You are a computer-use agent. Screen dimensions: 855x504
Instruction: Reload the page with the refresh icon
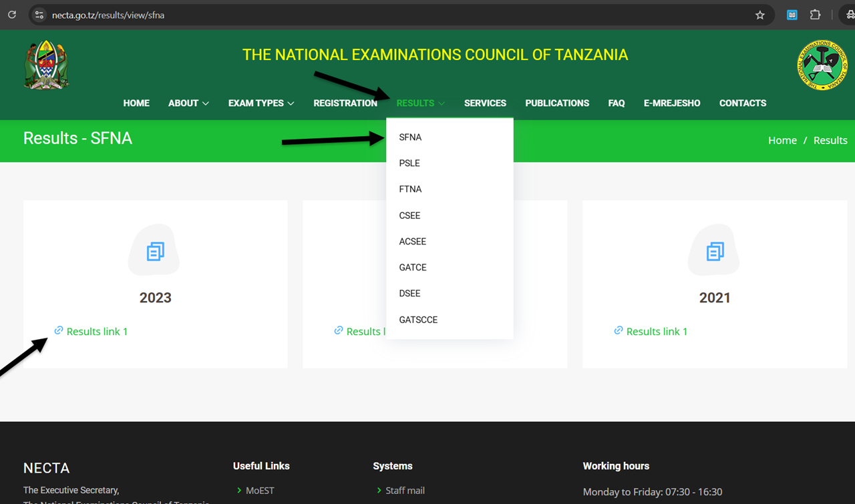click(x=12, y=15)
